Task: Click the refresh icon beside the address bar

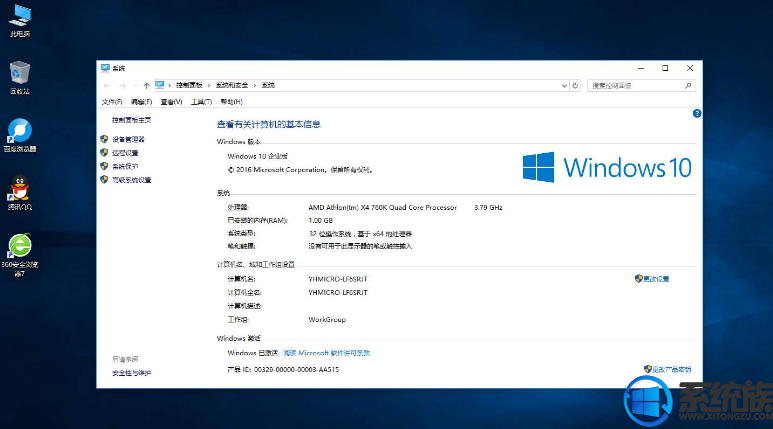Action: (578, 86)
